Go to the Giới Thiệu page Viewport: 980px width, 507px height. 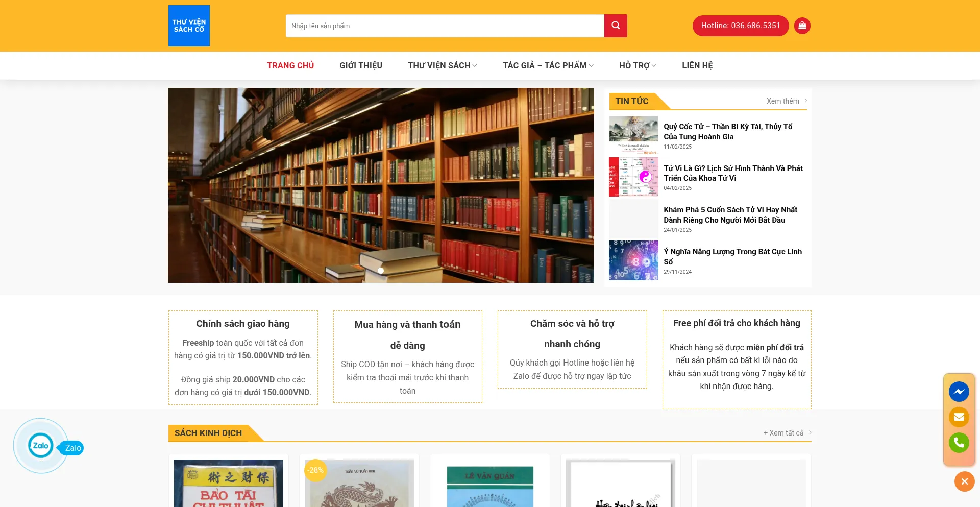pyautogui.click(x=361, y=65)
